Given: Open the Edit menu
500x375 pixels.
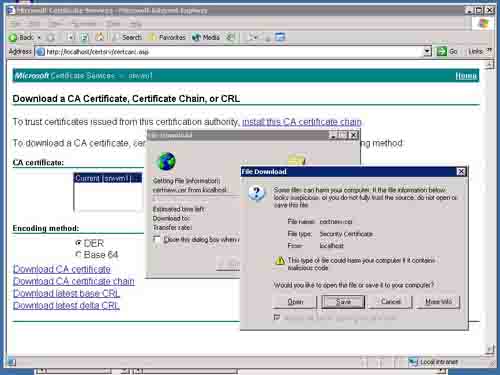Looking at the screenshot, I should (34, 24).
